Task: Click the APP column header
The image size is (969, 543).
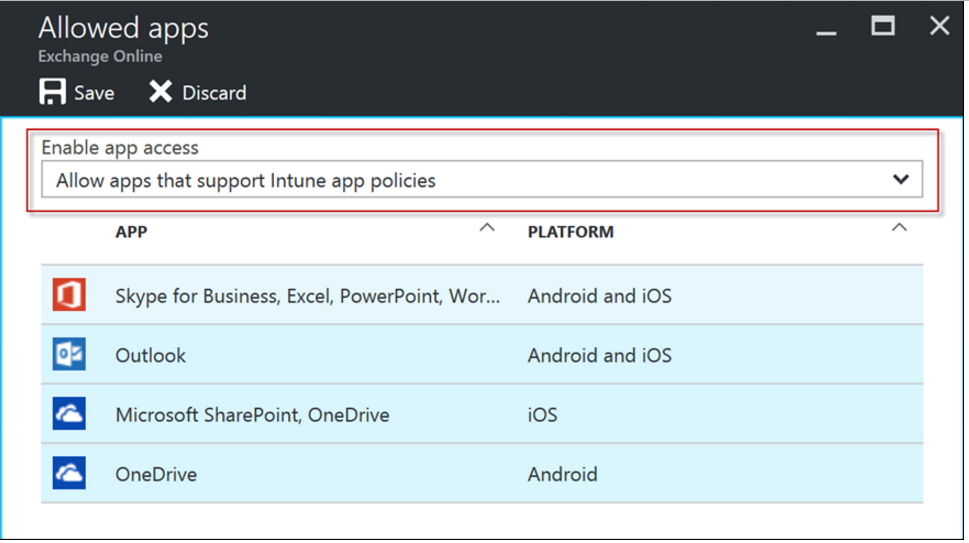Action: click(x=132, y=232)
